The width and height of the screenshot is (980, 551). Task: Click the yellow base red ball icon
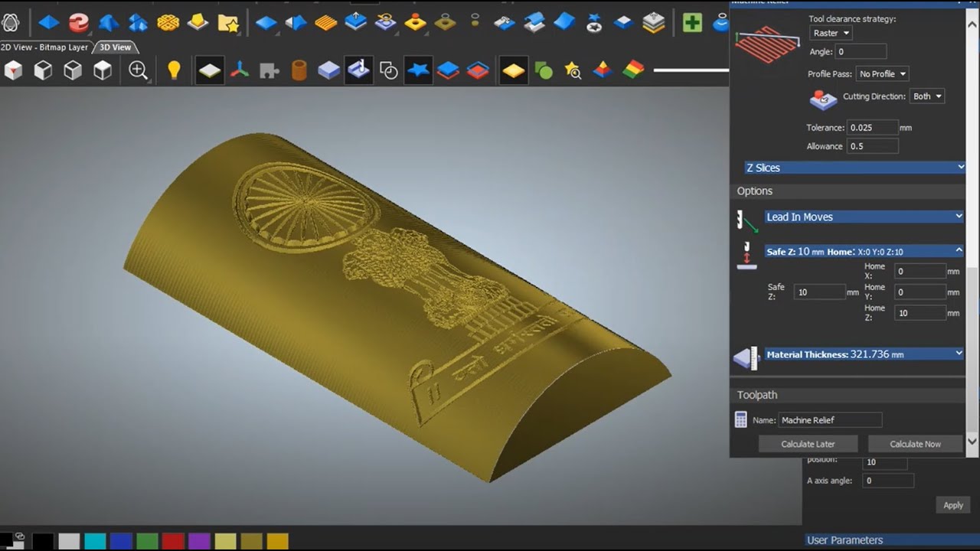[415, 23]
